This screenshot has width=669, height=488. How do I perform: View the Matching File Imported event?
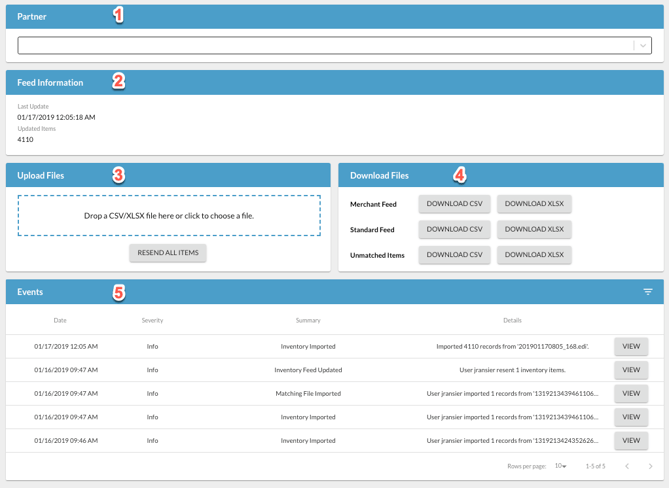(631, 394)
